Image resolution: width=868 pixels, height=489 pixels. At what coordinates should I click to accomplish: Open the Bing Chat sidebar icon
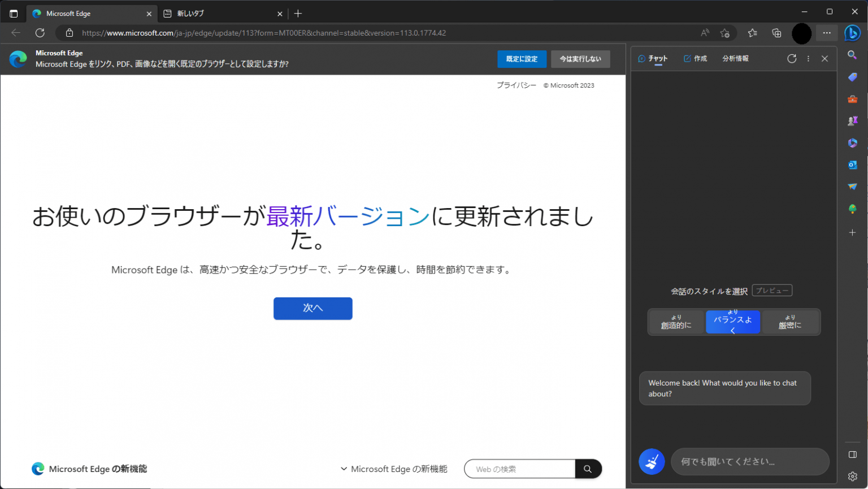(853, 33)
